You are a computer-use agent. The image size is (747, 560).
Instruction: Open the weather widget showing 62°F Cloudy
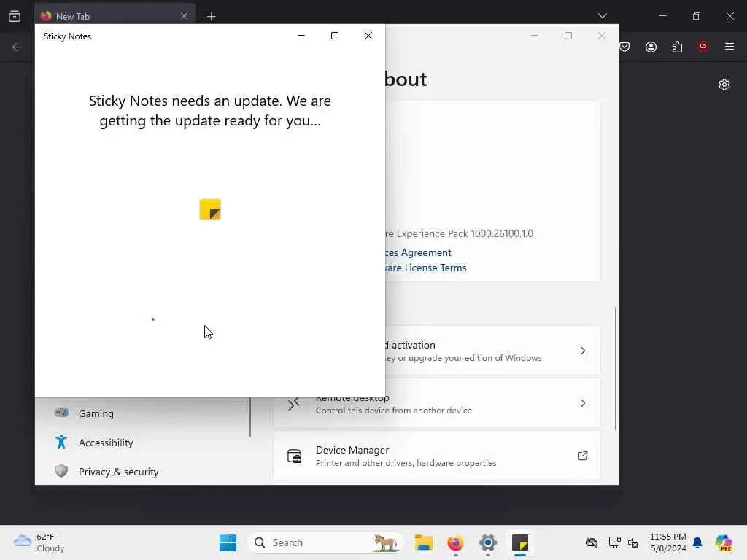point(39,542)
